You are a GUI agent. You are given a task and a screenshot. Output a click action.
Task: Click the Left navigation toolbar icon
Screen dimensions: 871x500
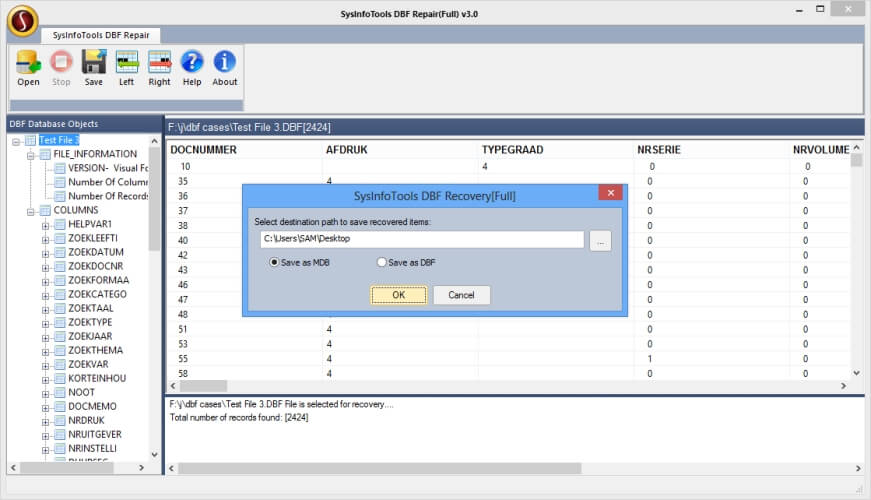click(126, 64)
